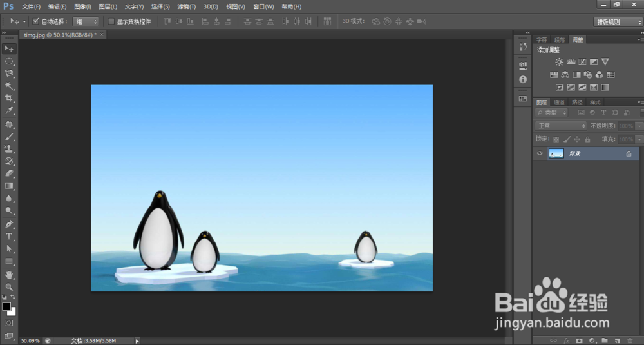Select the Brush tool
This screenshot has width=644, height=345.
point(8,137)
